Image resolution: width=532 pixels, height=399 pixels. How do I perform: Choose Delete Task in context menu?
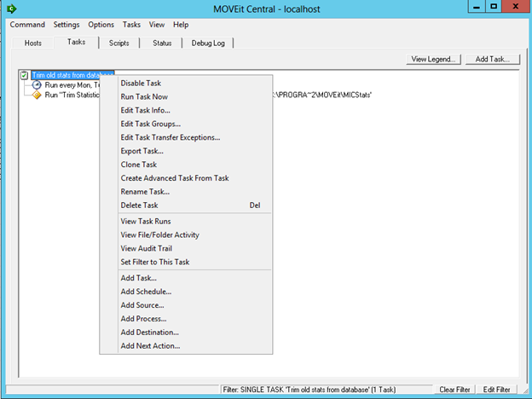coord(186,205)
